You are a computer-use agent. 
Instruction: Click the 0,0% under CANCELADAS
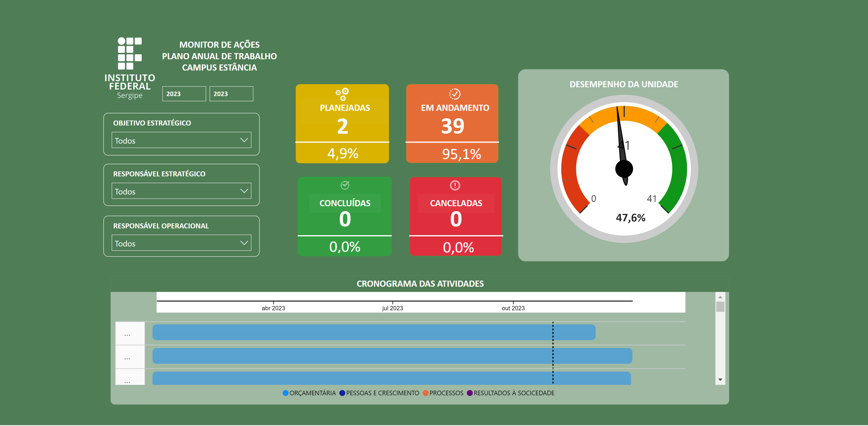point(458,247)
